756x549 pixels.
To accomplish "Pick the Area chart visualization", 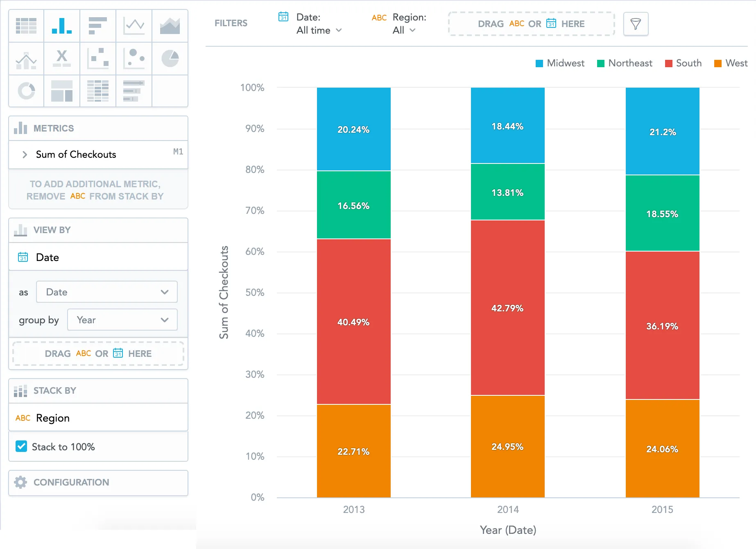I will tap(170, 26).
